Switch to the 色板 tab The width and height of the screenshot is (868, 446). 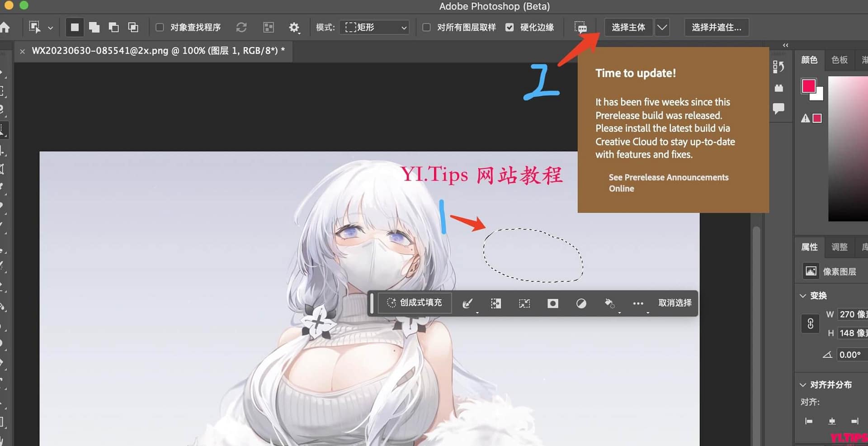point(839,59)
